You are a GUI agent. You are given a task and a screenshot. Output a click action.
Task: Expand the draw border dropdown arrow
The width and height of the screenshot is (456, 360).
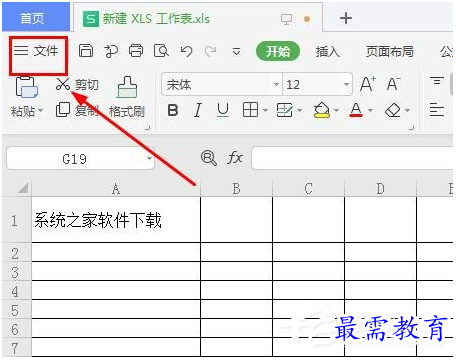299,110
